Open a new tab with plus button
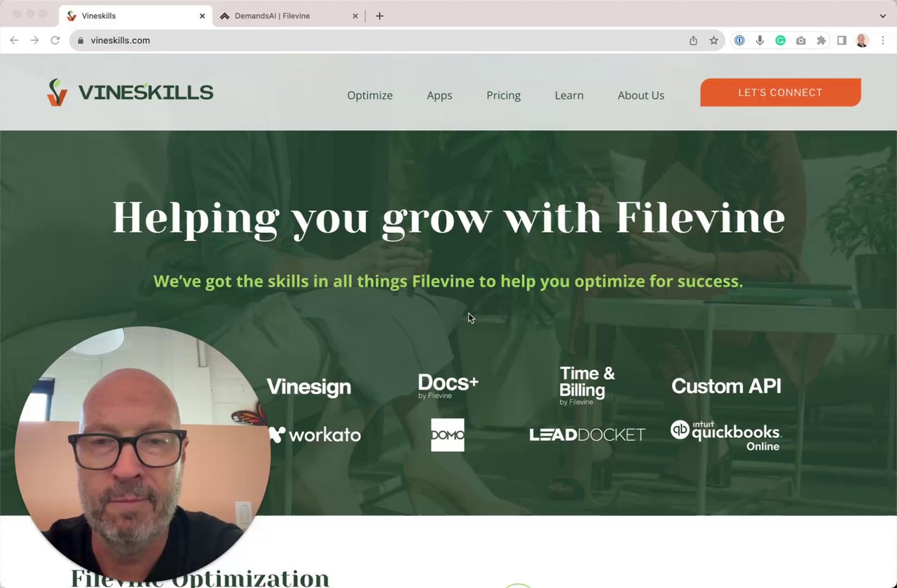 pos(379,15)
